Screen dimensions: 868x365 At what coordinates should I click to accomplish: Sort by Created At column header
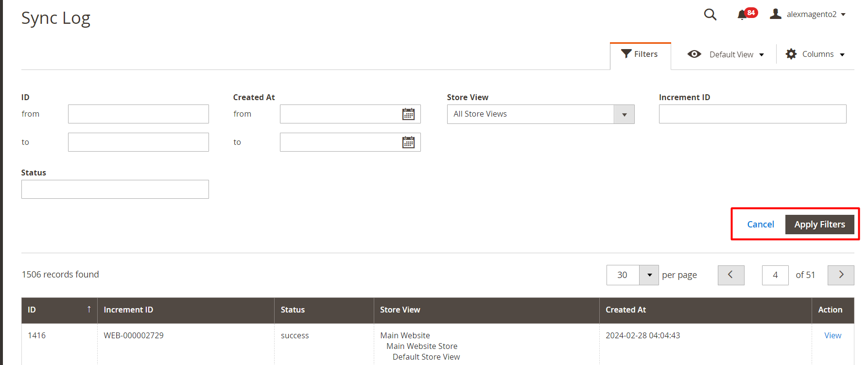click(x=625, y=310)
